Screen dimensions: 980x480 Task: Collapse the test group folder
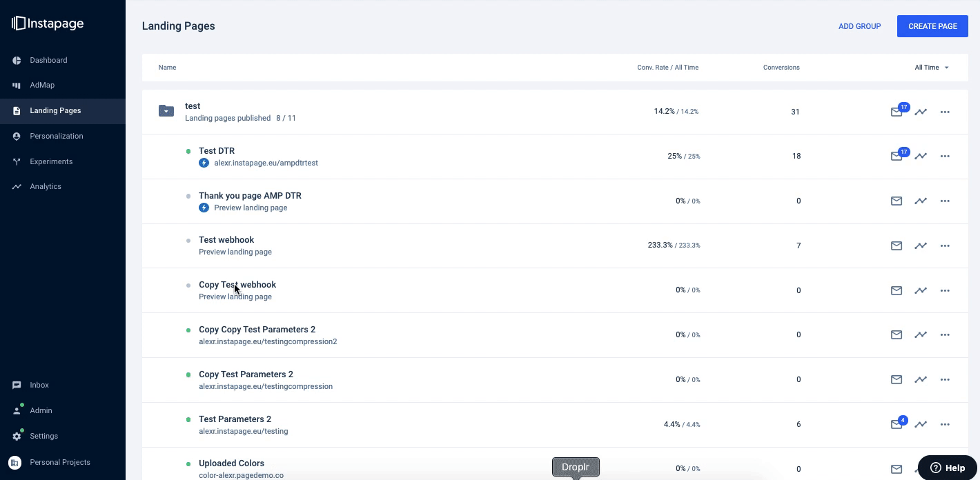pyautogui.click(x=166, y=110)
